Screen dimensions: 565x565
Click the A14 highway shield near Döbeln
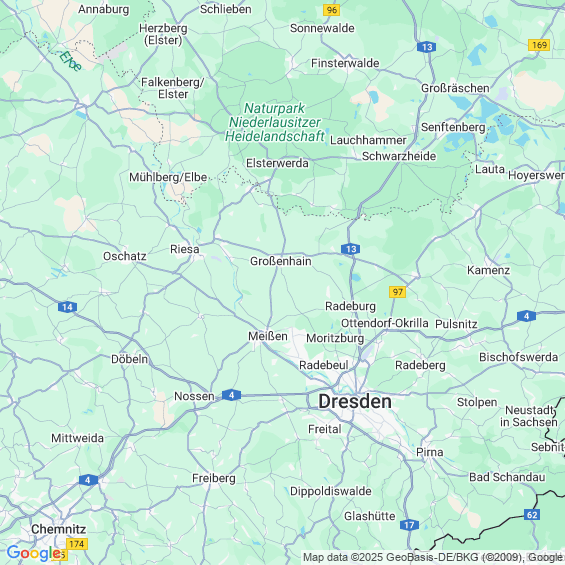(67, 307)
